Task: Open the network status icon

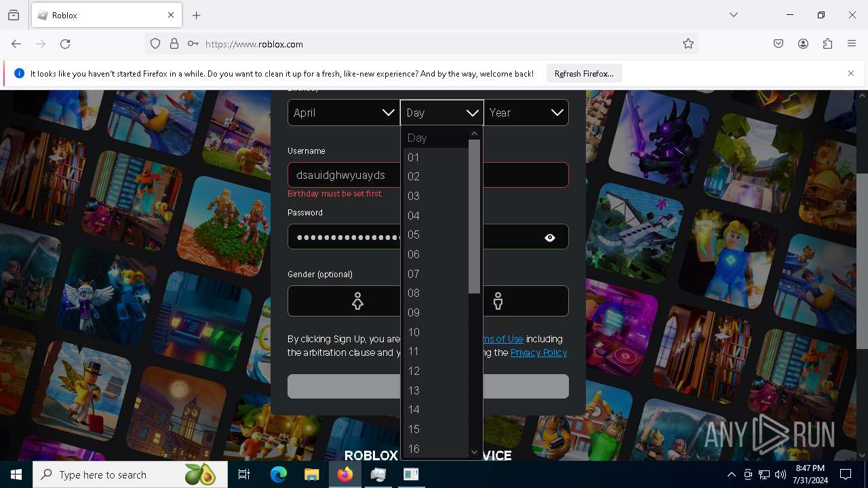Action: [764, 474]
